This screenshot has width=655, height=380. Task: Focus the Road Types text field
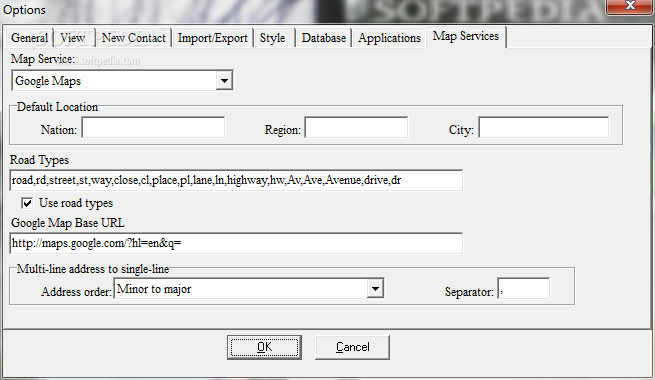(x=236, y=180)
